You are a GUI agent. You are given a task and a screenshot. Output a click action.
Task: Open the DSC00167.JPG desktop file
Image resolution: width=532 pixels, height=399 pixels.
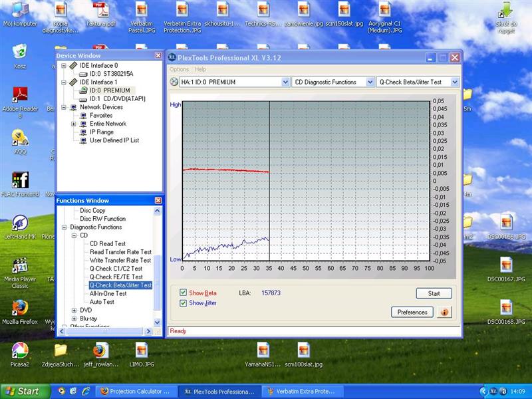506,265
